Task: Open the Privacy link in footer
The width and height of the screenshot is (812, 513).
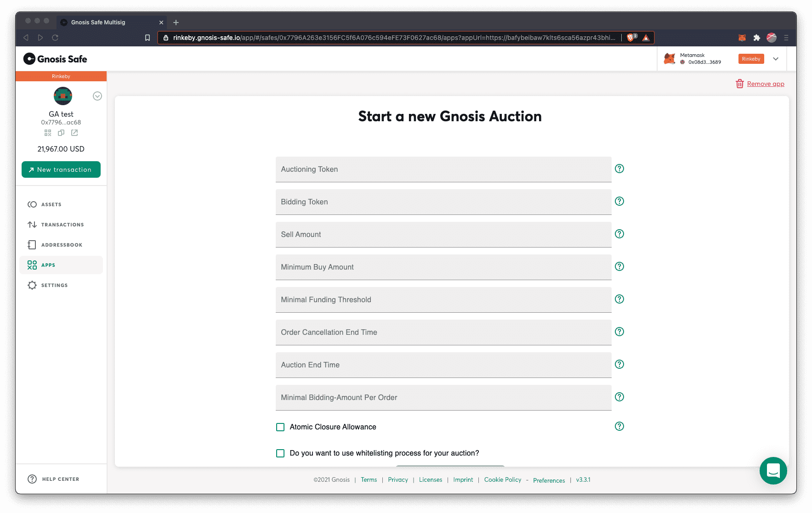Action: (x=398, y=479)
